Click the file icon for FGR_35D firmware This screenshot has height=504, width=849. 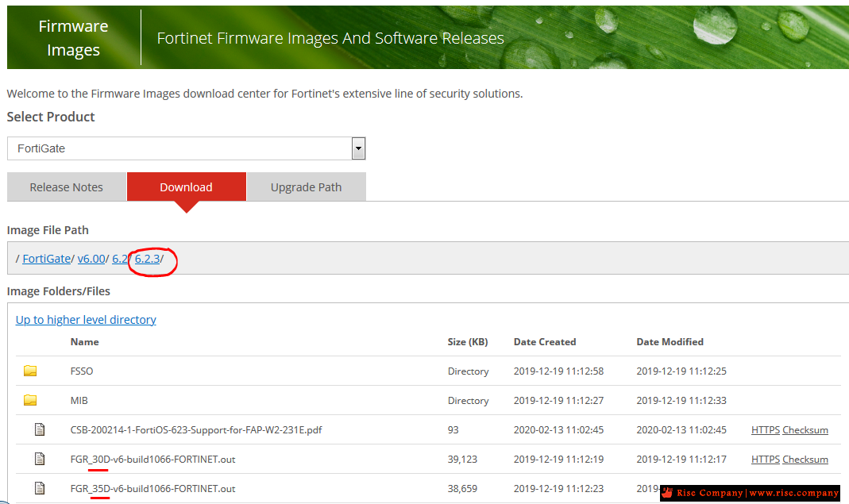point(40,488)
